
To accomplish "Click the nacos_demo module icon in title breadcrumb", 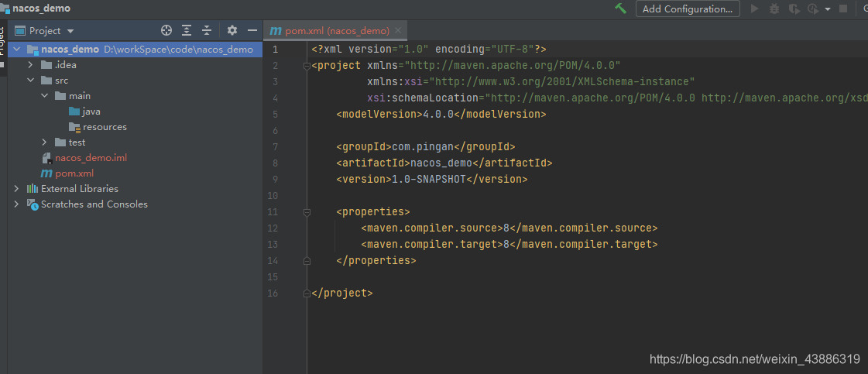I will [5, 9].
